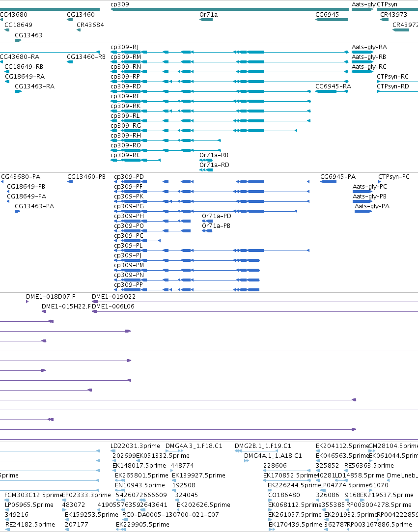Select protein Or71a-PD
Viewport: 418px width, 532px height.
tap(217, 216)
